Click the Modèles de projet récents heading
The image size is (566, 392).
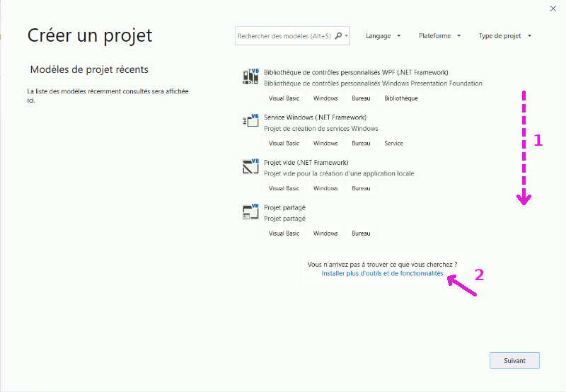89,69
